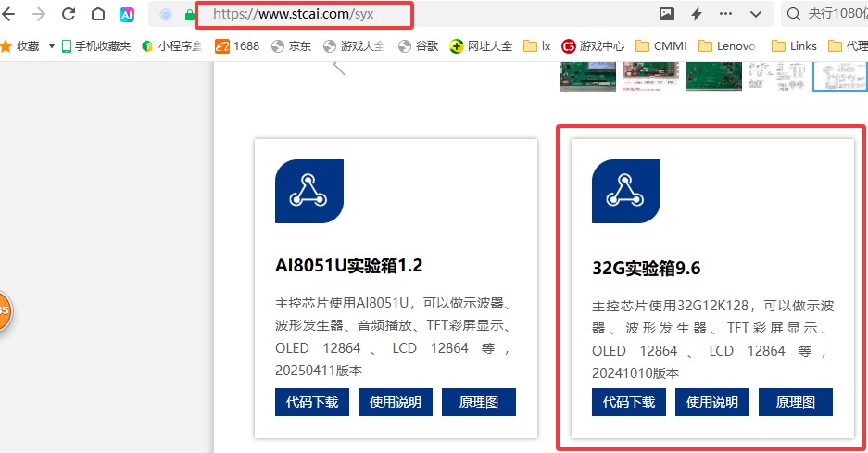This screenshot has width=868, height=453.
Task: Click the 32G实验箱9.6 card logo icon
Action: (625, 191)
